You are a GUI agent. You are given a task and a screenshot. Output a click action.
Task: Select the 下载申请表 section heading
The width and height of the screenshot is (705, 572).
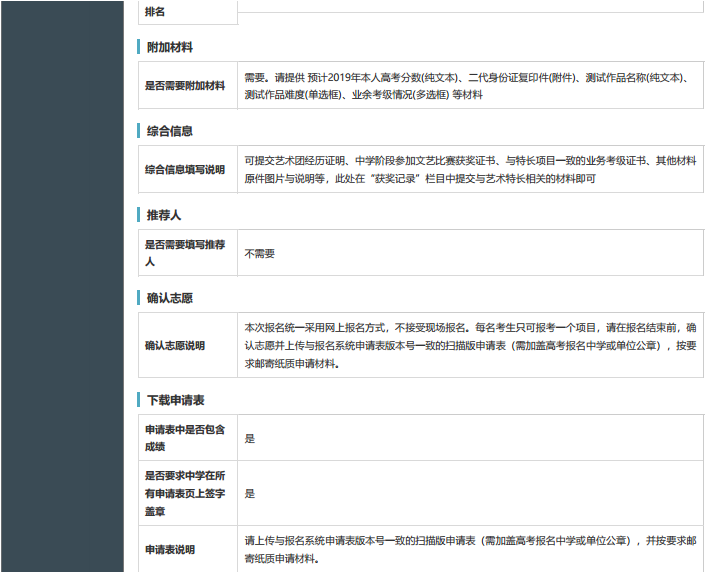tap(175, 400)
